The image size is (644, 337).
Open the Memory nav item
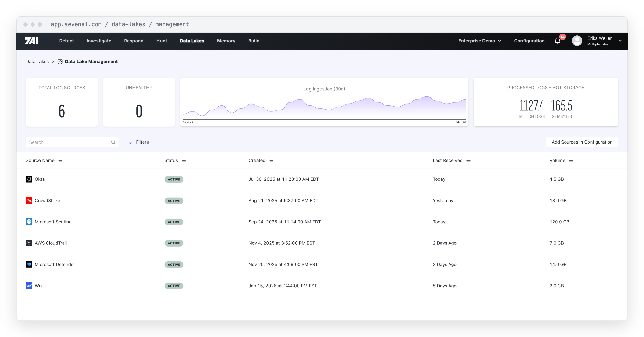(x=226, y=41)
